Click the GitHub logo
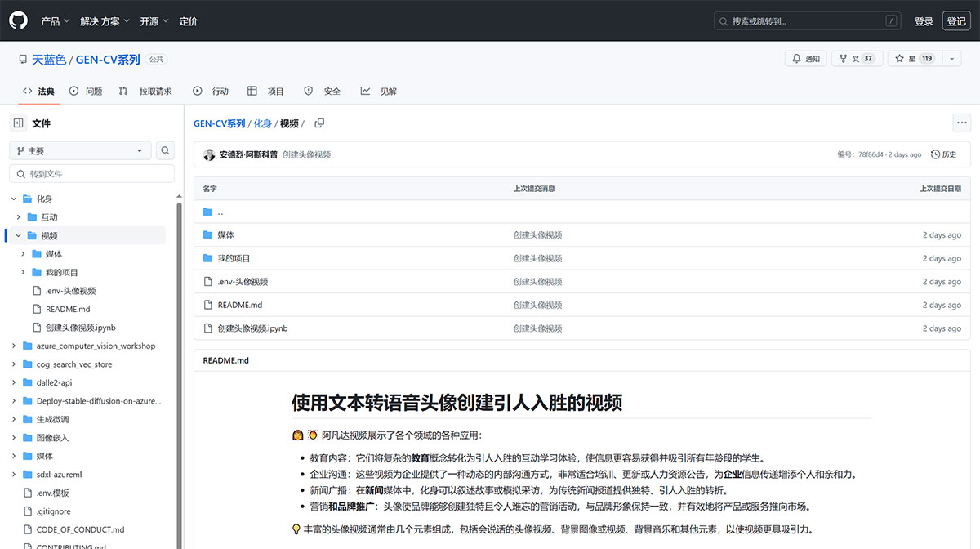This screenshot has height=549, width=980. [x=18, y=20]
